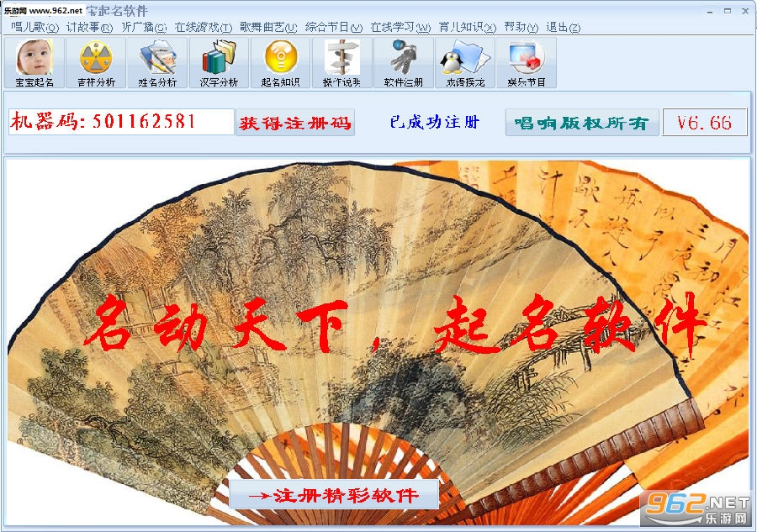The height and width of the screenshot is (532, 757).
Task: Open the 软件注册 keys icon
Action: pos(403,63)
